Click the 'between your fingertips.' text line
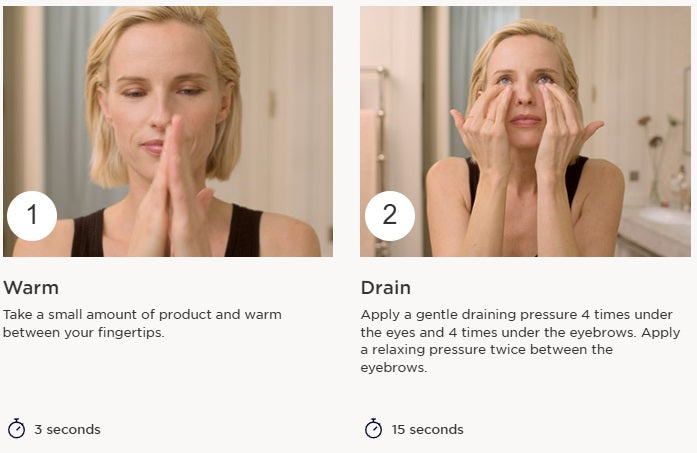This screenshot has height=453, width=697. (x=84, y=333)
